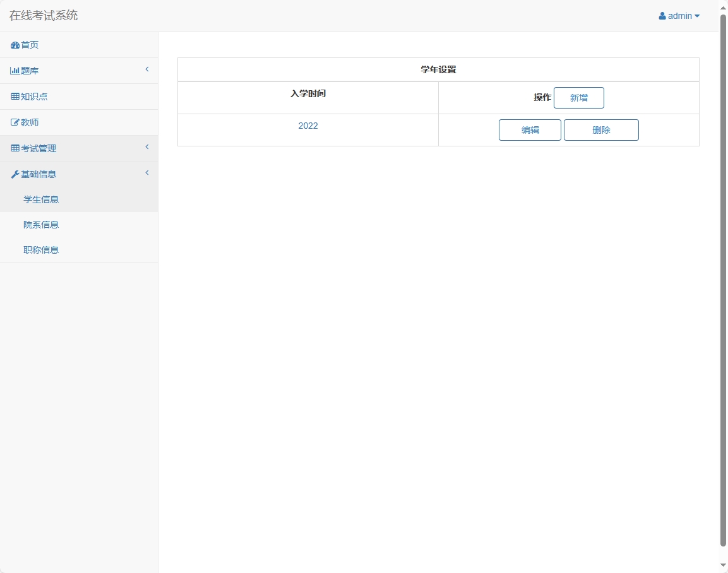Screen dimensions: 728x573
Task: Click the vertical scrollbar down arrow
Action: [x=723, y=565]
